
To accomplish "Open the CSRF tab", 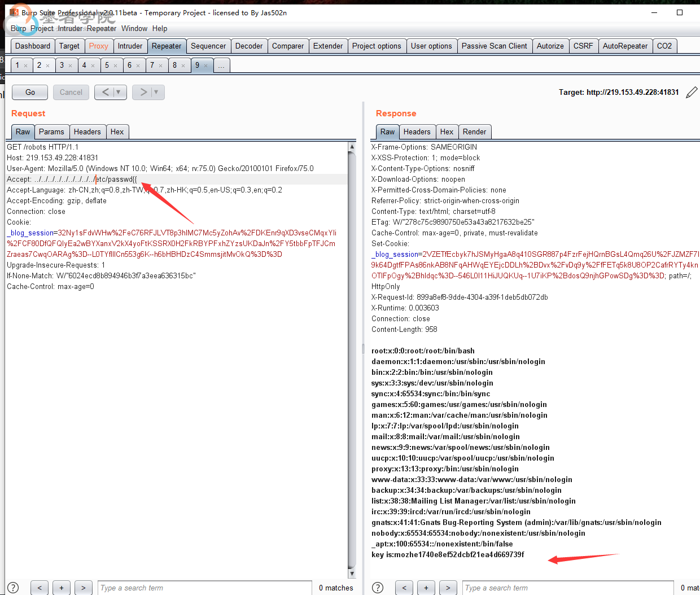I will pos(583,46).
